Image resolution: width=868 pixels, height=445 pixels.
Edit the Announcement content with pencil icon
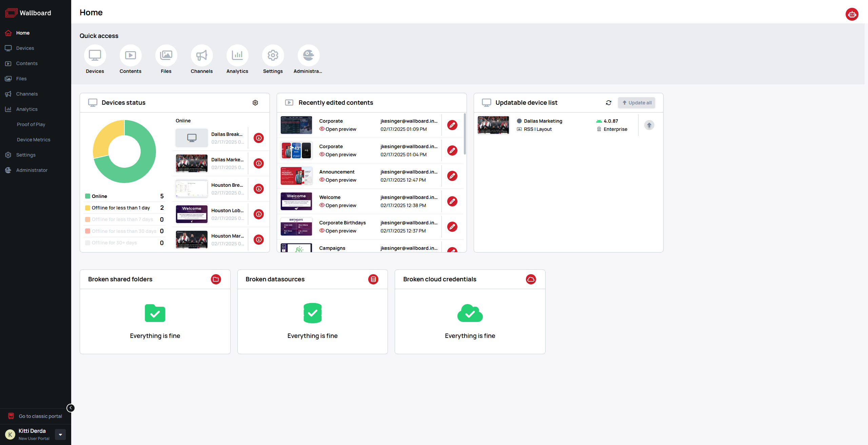pyautogui.click(x=452, y=176)
